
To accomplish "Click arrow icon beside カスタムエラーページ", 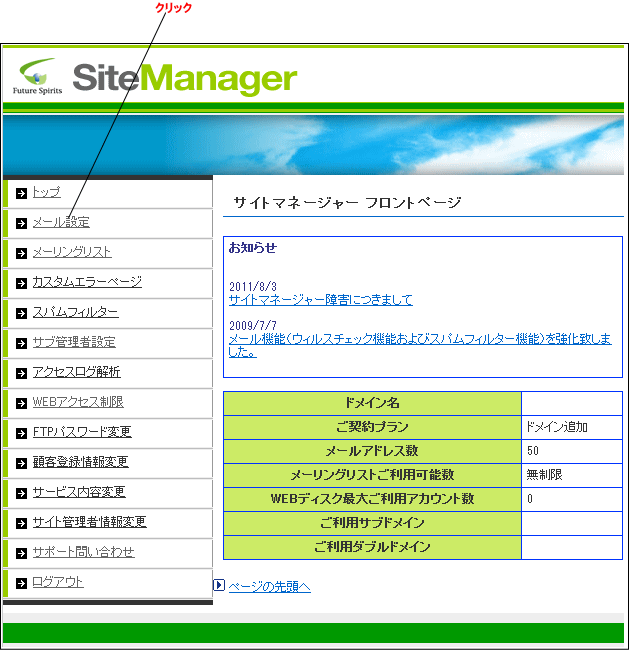I will [x=21, y=283].
